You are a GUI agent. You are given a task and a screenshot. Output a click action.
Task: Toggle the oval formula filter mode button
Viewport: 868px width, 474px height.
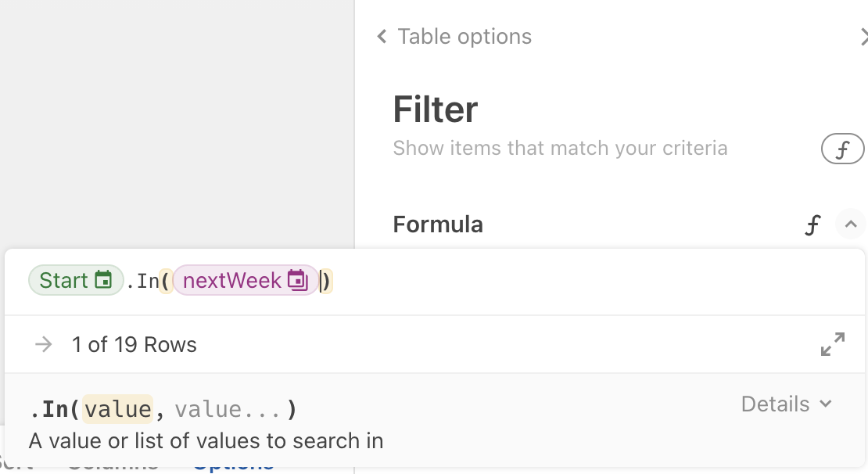(x=843, y=149)
